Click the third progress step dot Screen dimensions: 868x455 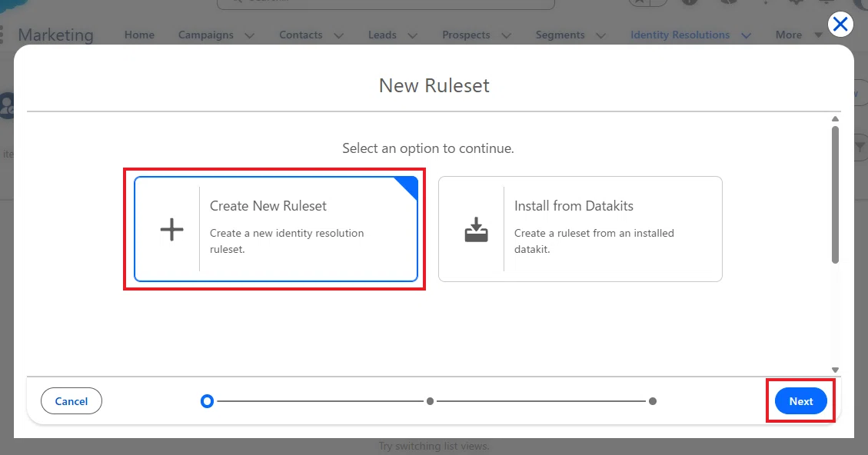tap(653, 401)
